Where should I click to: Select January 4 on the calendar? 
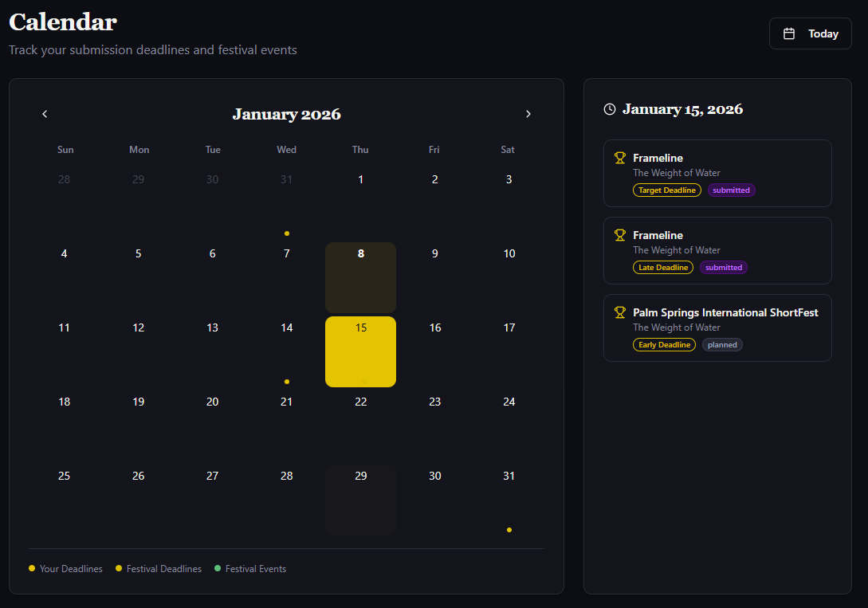click(x=65, y=278)
